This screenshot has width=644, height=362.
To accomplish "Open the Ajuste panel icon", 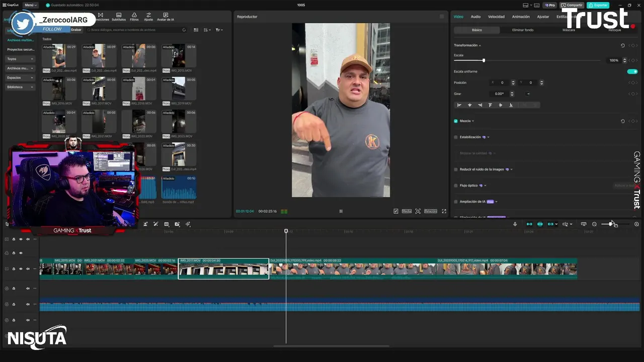I will coord(148,17).
